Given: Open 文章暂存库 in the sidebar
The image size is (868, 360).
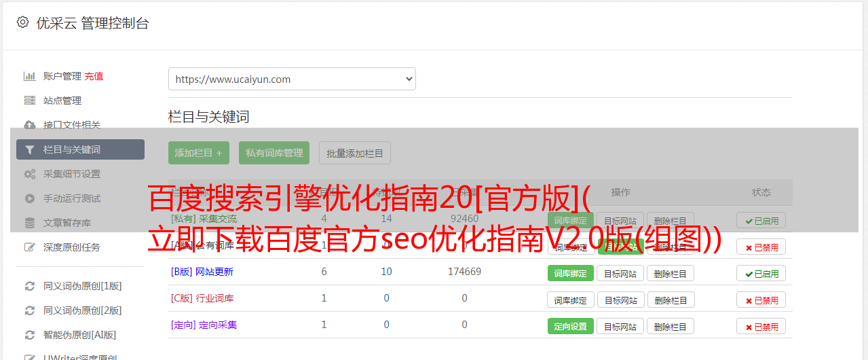Looking at the screenshot, I should [x=67, y=223].
